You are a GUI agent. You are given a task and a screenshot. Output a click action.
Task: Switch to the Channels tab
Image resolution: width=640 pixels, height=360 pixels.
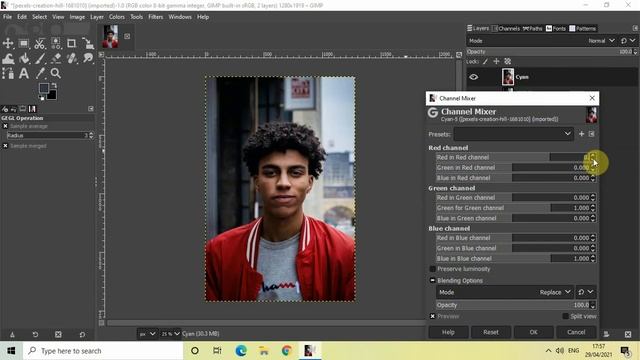tap(506, 29)
